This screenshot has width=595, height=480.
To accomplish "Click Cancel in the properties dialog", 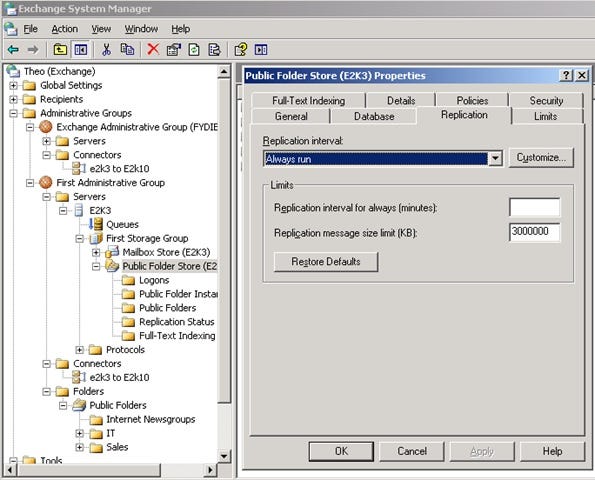I will click(412, 451).
